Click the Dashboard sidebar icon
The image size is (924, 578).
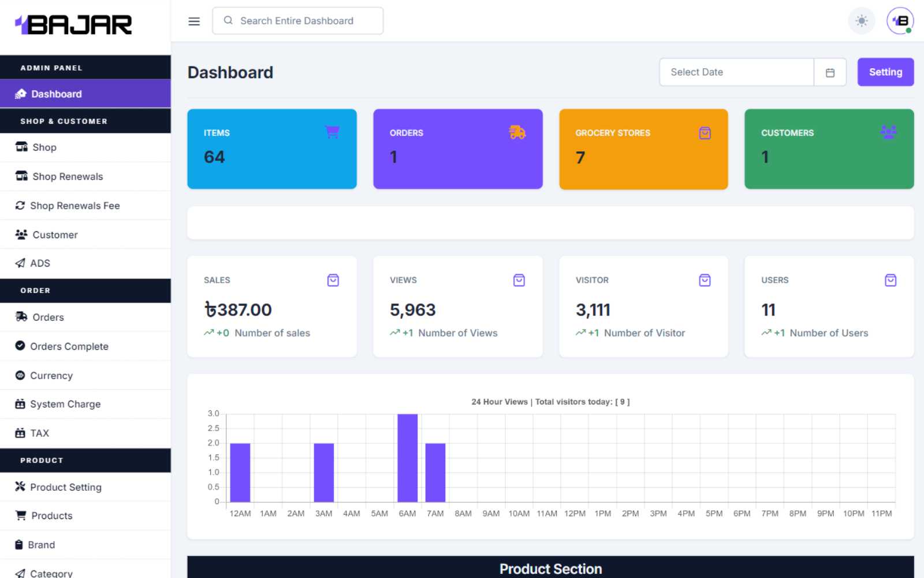click(x=21, y=94)
